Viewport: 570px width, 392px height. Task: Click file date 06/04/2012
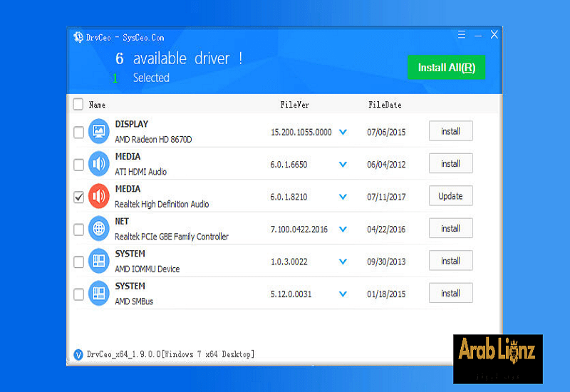tap(386, 165)
